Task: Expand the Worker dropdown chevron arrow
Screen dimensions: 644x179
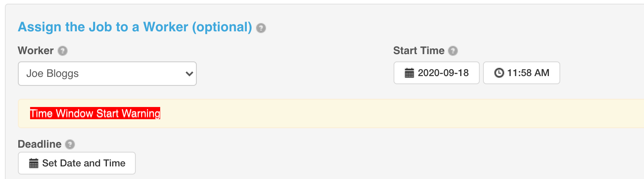Action: 189,74
